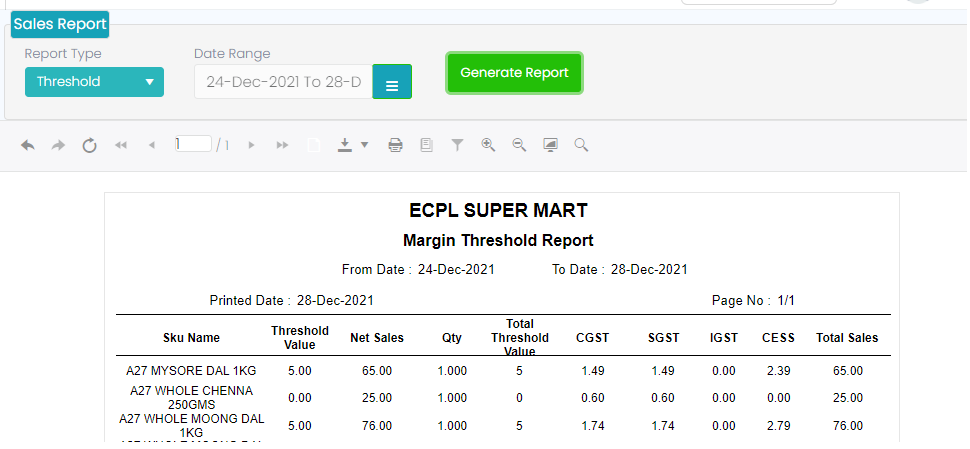Toggle full page view icon

pos(550,146)
